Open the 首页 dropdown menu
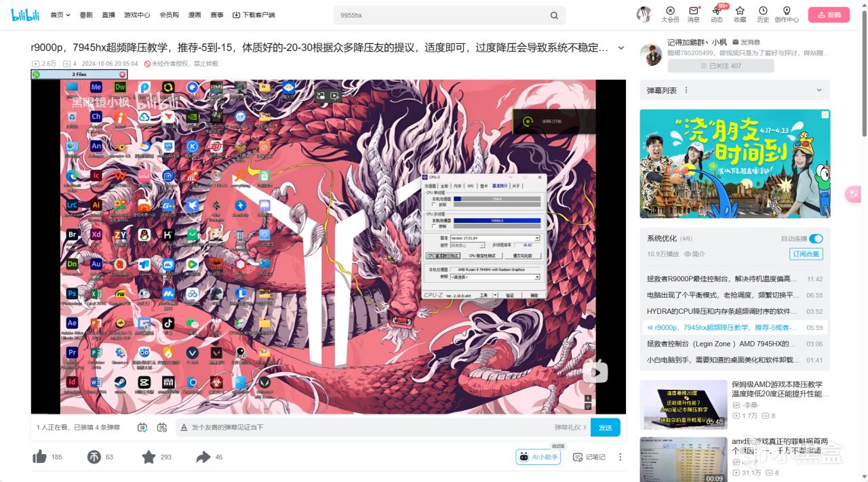 coord(60,15)
